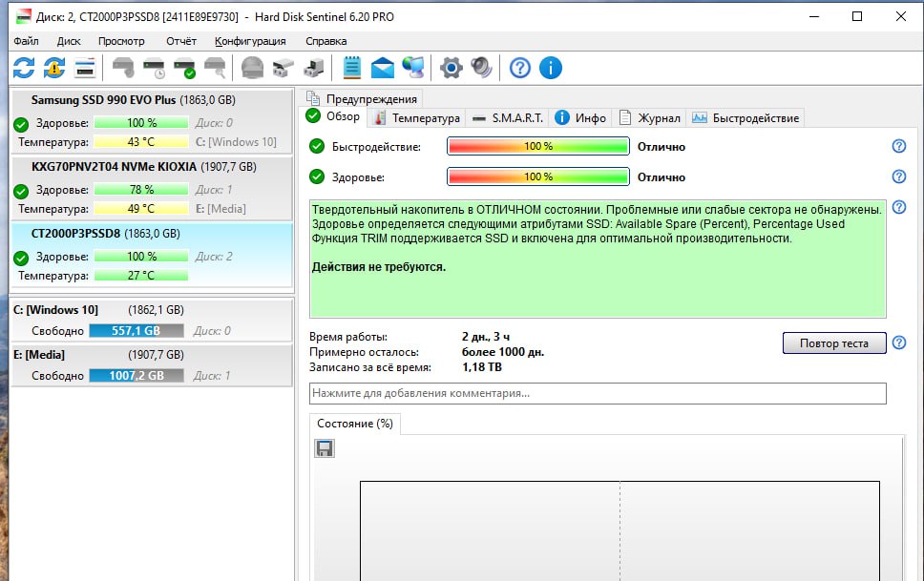Open the S.M.A.R.T. tab
The height and width of the screenshot is (581, 924).
coord(508,118)
